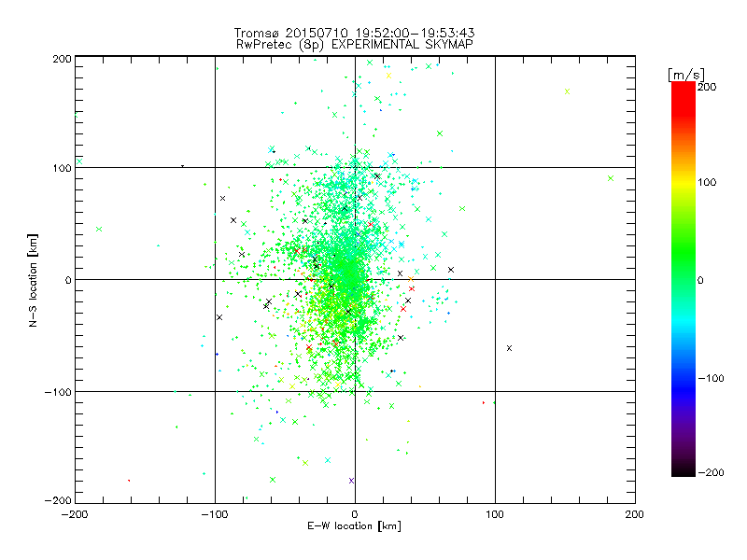The width and height of the screenshot is (747, 560).
Task: Click the 'E-W location [km]' axis label
Action: click(355, 526)
